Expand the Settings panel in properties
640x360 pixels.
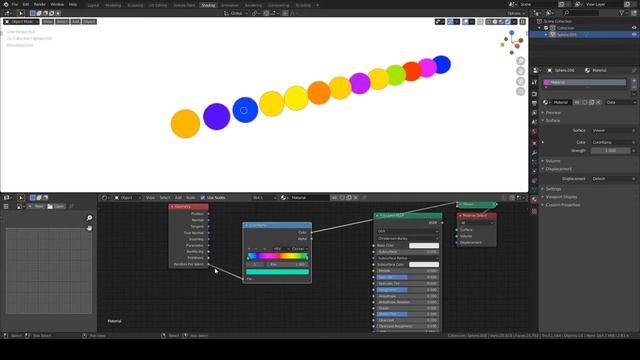point(553,189)
